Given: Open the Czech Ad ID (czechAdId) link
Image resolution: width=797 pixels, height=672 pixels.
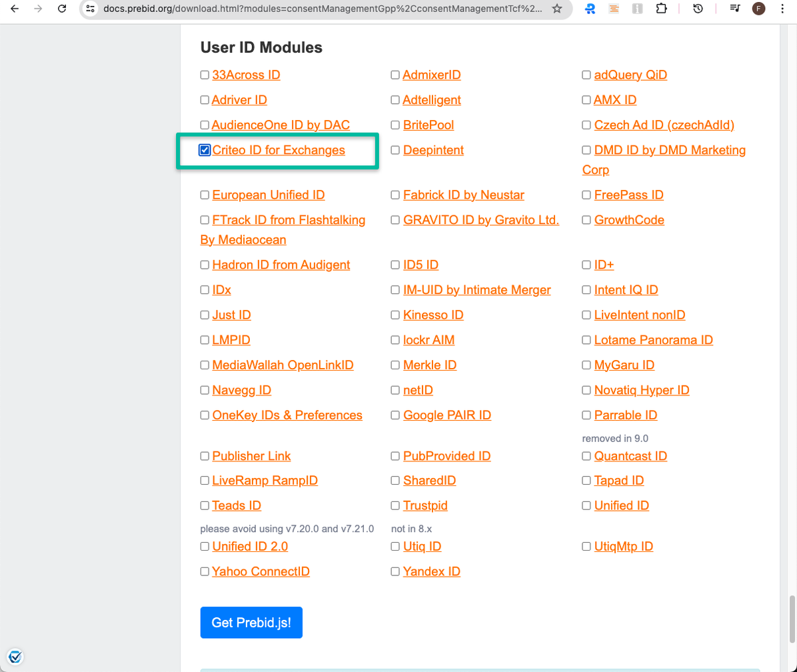Looking at the screenshot, I should click(x=664, y=125).
